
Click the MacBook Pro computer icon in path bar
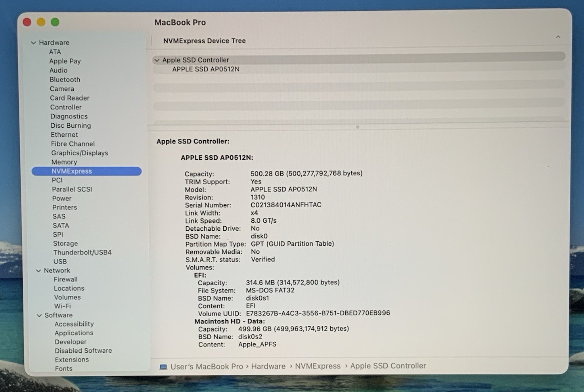[163, 367]
